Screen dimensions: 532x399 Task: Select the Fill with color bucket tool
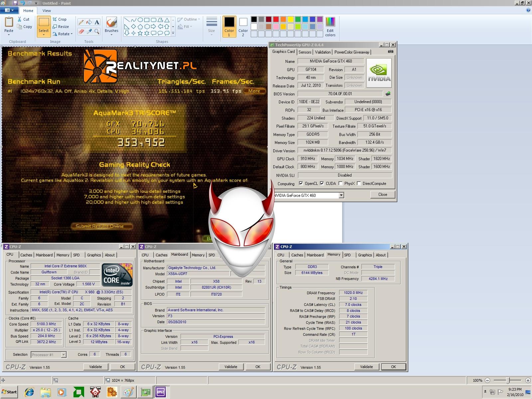pyautogui.click(x=89, y=22)
